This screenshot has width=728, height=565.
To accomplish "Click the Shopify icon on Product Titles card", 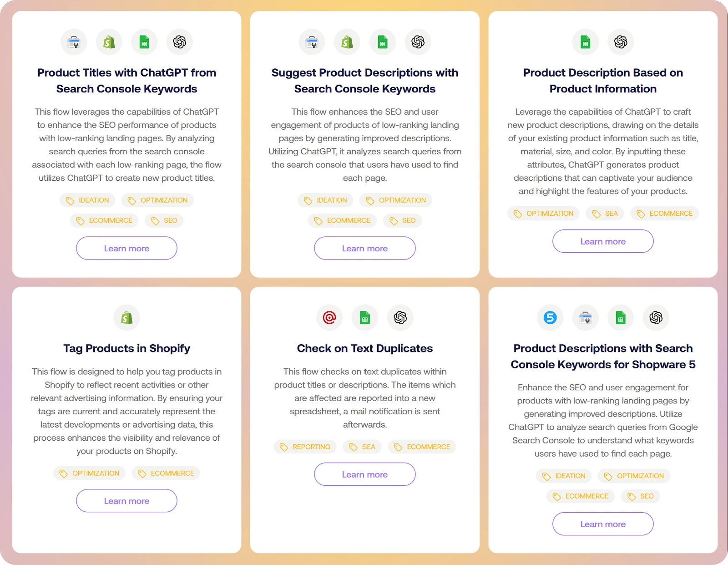I will 109,41.
